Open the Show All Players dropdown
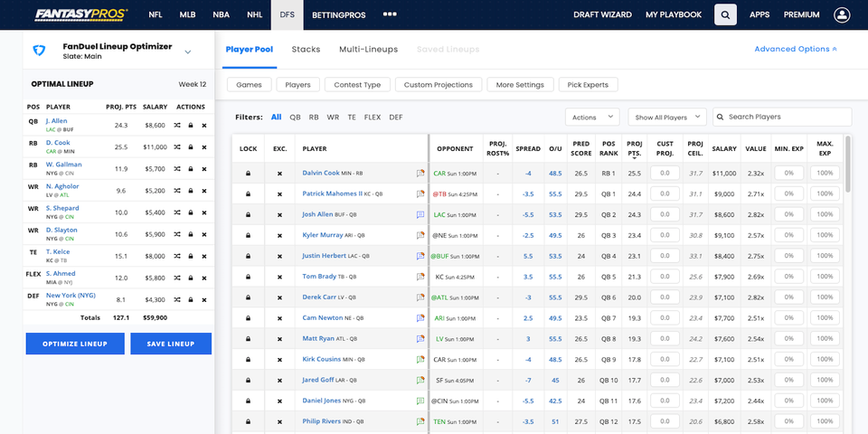Image resolution: width=868 pixels, height=434 pixels. click(667, 117)
